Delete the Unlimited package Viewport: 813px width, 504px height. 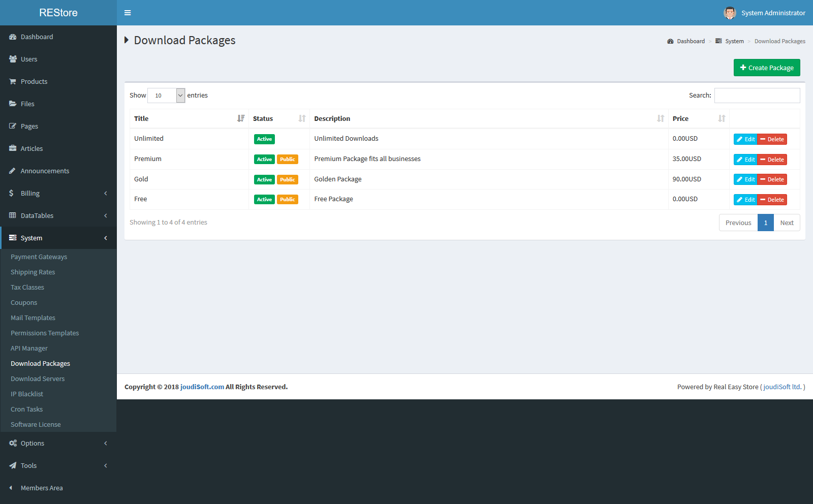point(772,139)
